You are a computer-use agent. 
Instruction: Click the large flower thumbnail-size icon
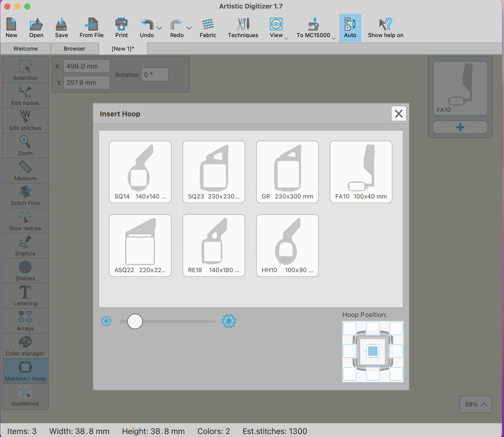click(x=229, y=321)
